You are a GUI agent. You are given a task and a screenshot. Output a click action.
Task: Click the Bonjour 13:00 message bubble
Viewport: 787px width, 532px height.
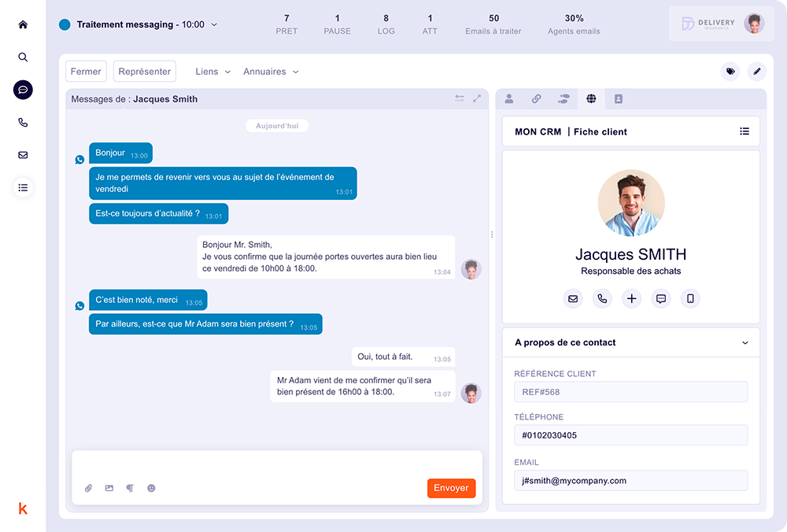(x=121, y=153)
